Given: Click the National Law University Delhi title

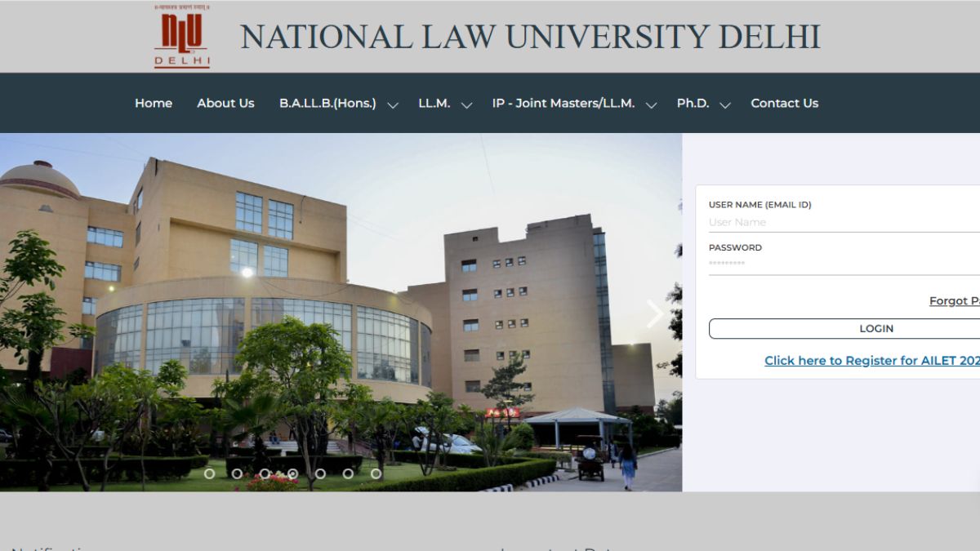Looking at the screenshot, I should [530, 37].
